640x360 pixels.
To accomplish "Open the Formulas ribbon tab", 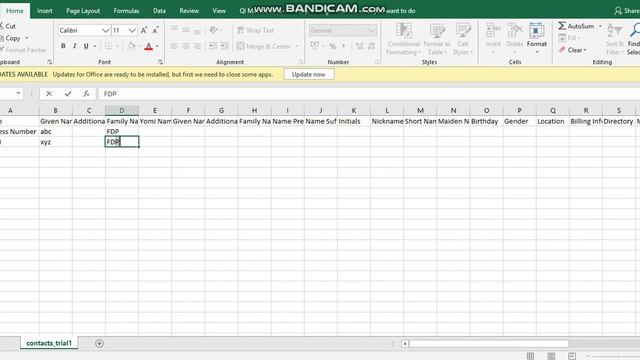I will point(126,11).
